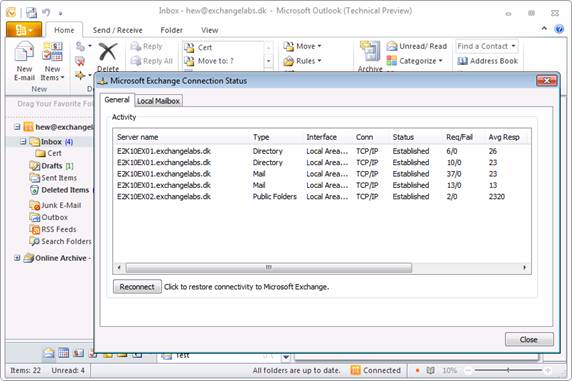Image resolution: width=572 pixels, height=381 pixels.
Task: Switch to the Local Mailbox tab
Action: (x=158, y=101)
